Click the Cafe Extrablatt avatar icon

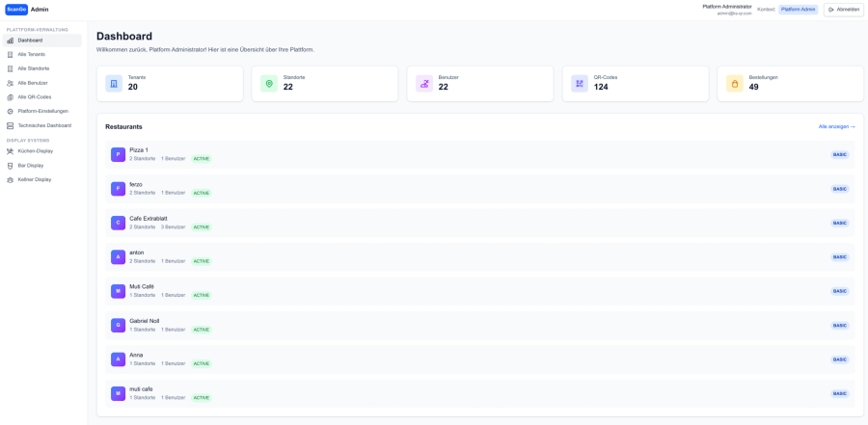tap(118, 223)
